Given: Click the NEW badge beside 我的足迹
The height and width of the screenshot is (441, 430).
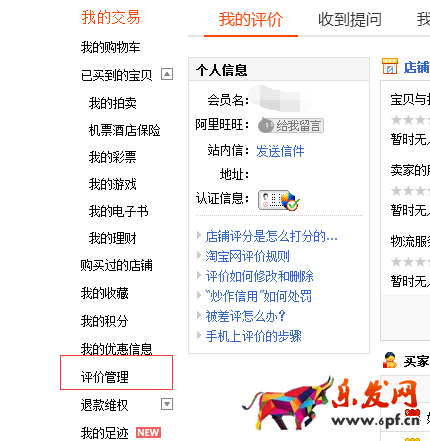Looking at the screenshot, I should [x=148, y=432].
